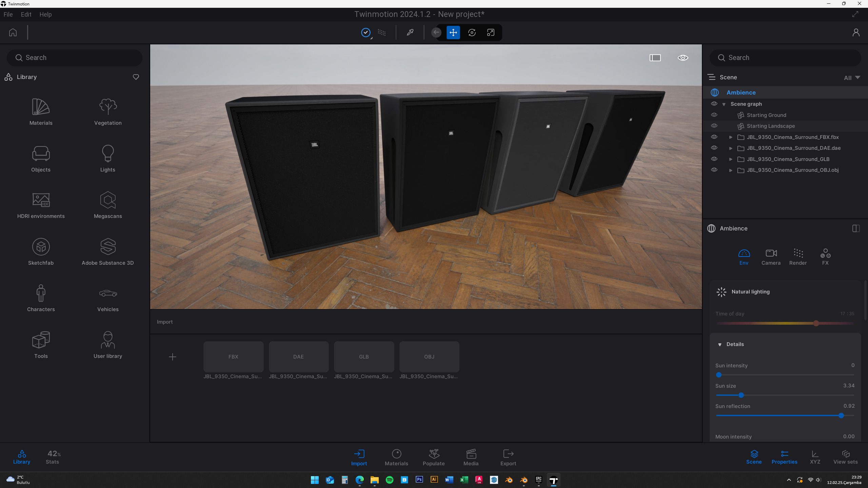
Task: Toggle the dotted grid selection icon
Action: (382, 33)
